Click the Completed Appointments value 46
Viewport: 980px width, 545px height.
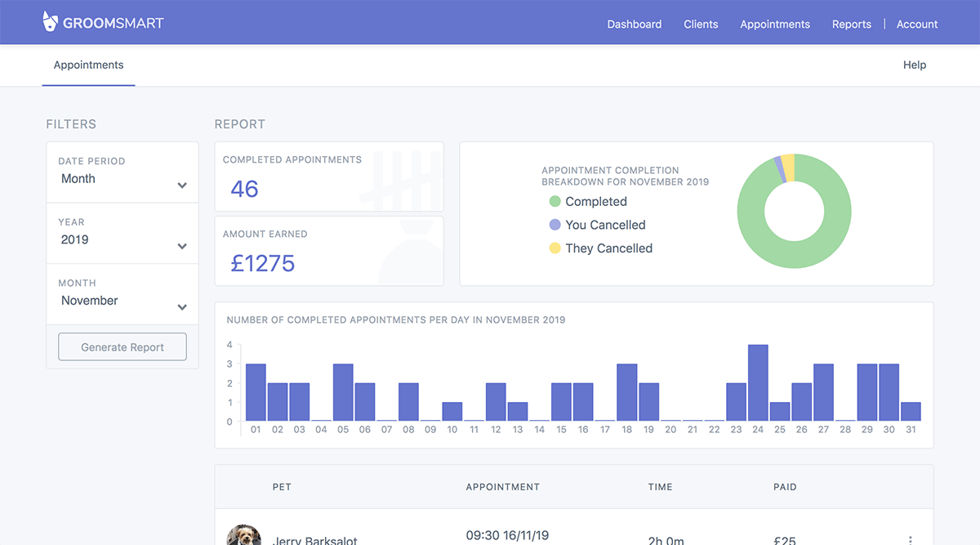coord(244,189)
